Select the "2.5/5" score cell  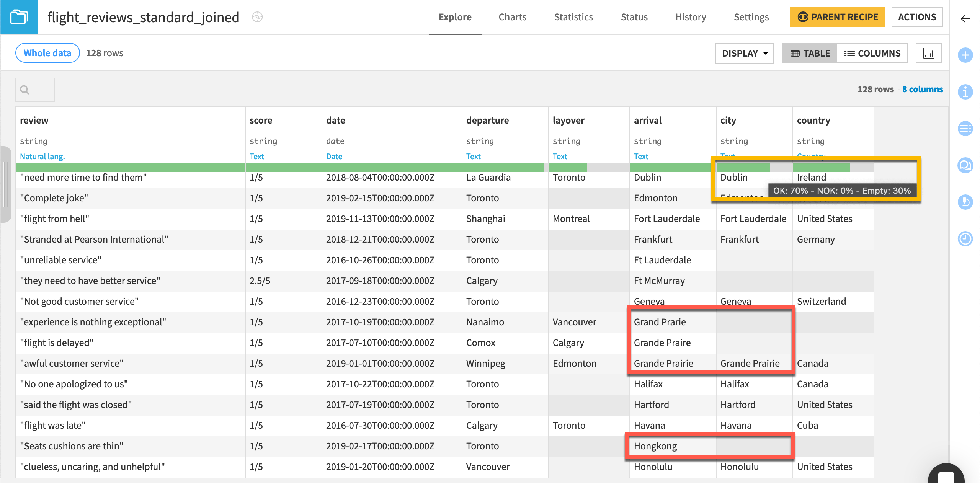(283, 281)
